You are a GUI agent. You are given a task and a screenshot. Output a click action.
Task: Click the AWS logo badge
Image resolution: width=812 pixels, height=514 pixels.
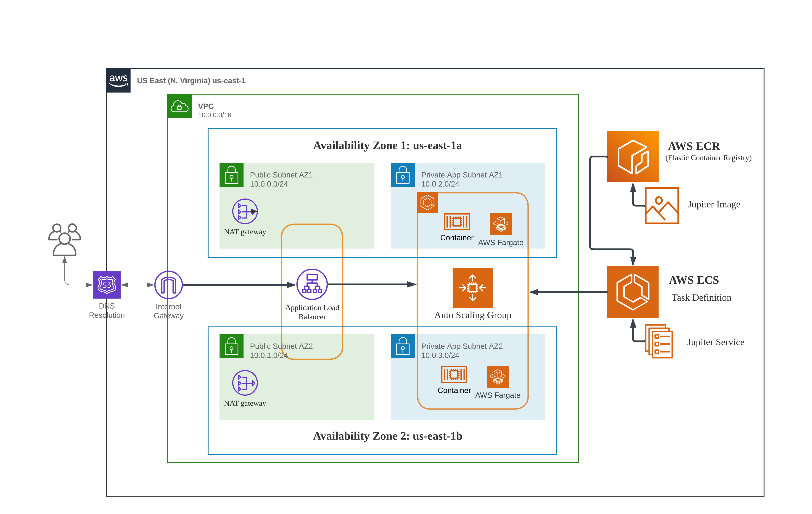118,80
